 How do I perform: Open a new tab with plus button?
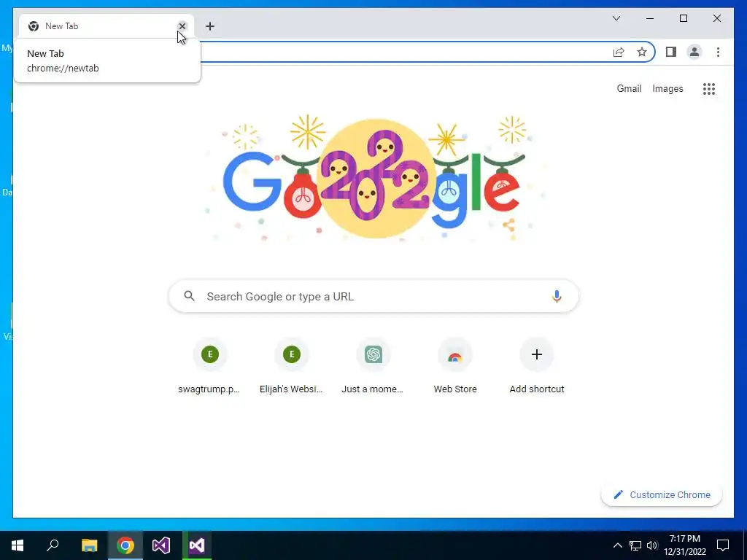coord(210,26)
